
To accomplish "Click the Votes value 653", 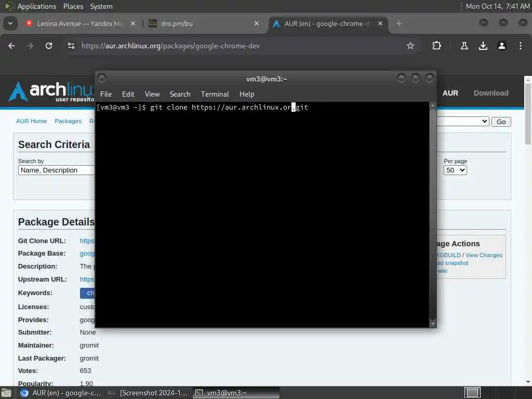I will [x=86, y=371].
